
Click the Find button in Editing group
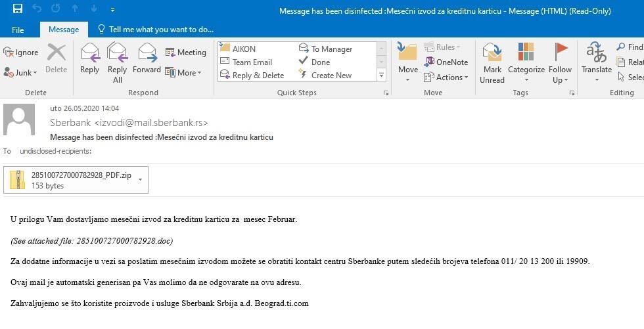click(630, 47)
